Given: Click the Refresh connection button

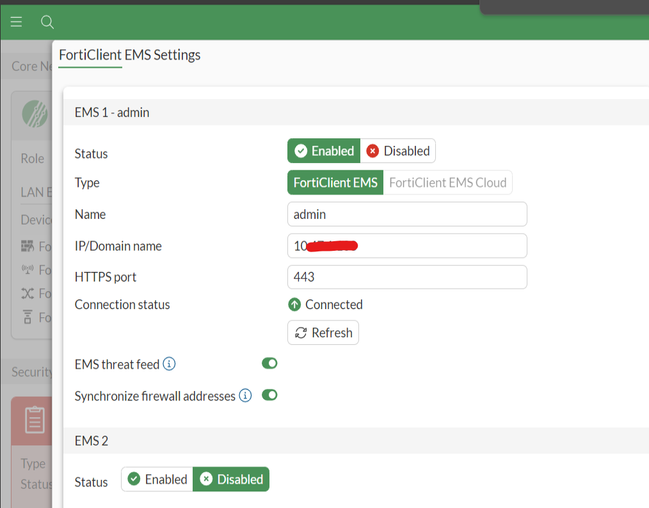Looking at the screenshot, I should pyautogui.click(x=323, y=332).
